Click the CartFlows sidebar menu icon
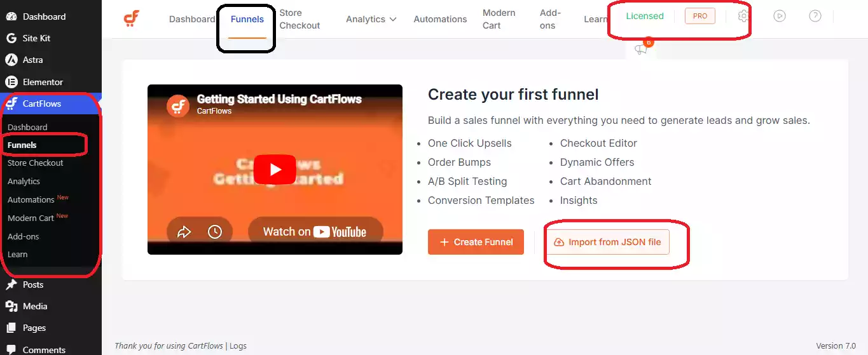 tap(11, 104)
